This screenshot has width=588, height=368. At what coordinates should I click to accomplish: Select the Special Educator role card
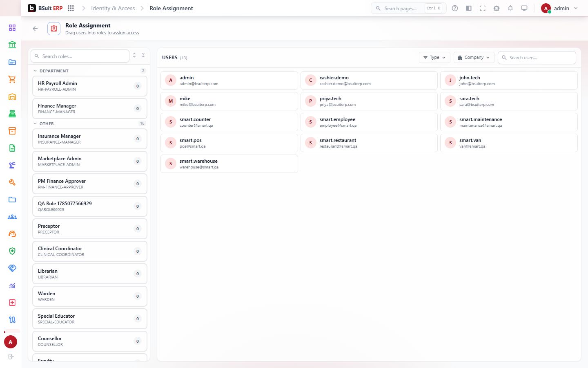click(x=90, y=319)
